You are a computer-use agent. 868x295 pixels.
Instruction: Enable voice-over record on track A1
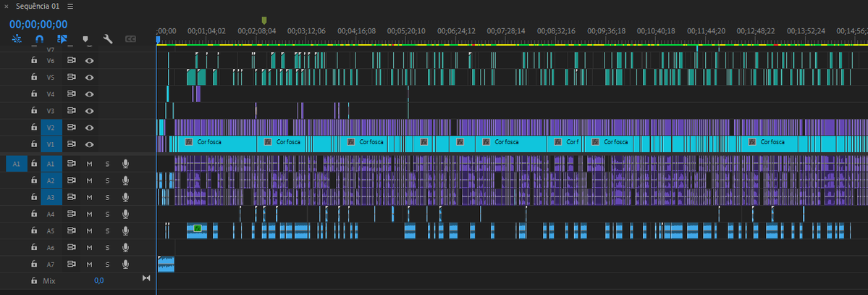pyautogui.click(x=126, y=164)
